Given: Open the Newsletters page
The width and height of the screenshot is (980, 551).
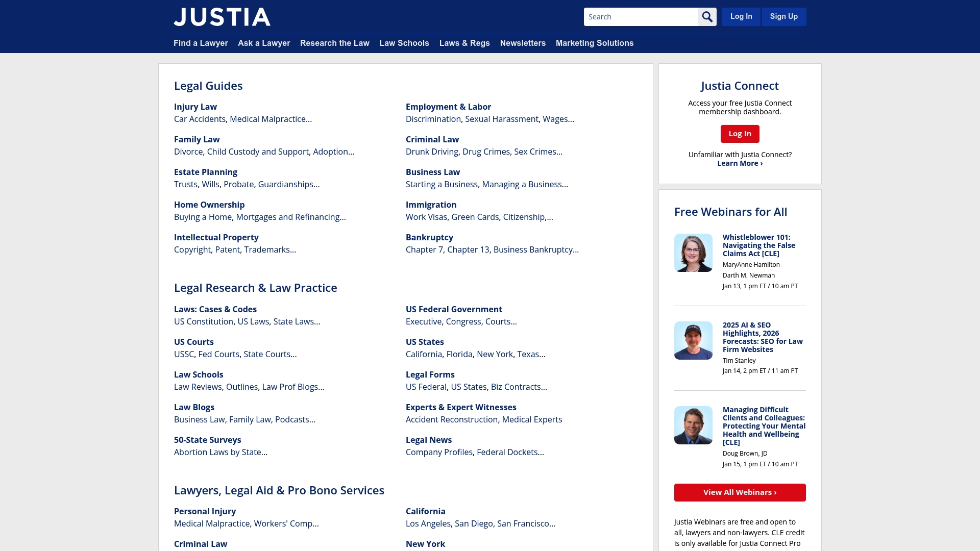Looking at the screenshot, I should 523,43.
